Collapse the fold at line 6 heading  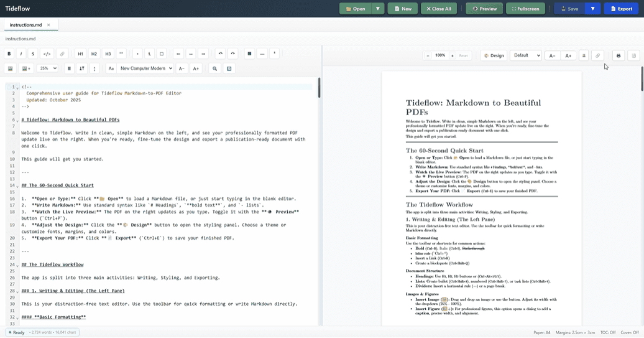(x=17, y=121)
